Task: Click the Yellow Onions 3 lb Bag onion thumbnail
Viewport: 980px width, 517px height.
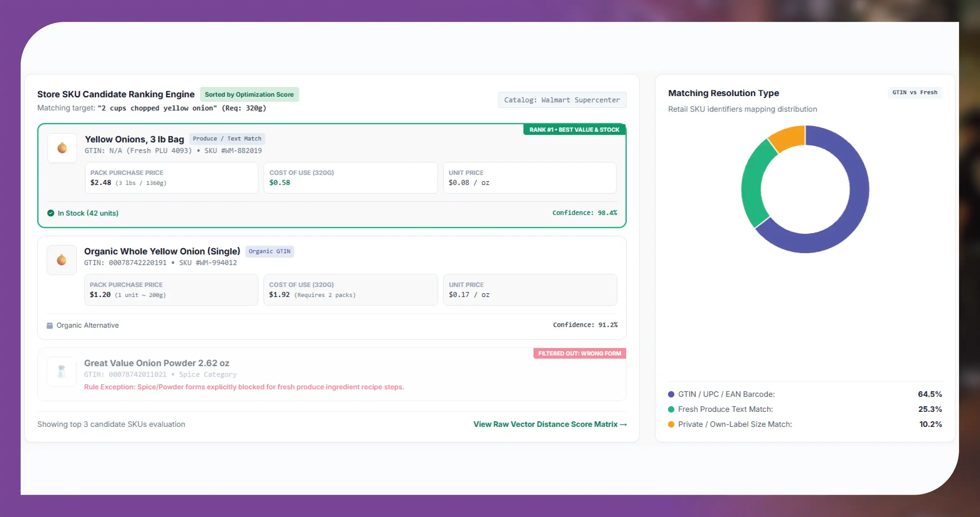Action: tap(62, 148)
